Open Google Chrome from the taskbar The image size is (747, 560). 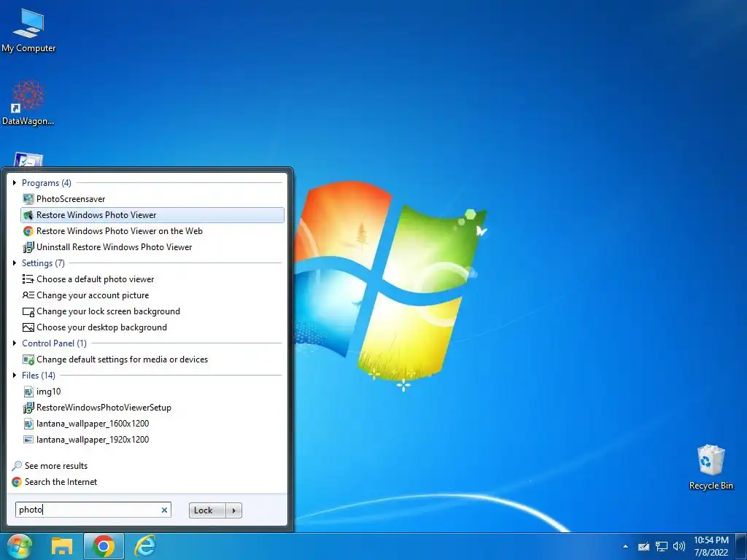[104, 546]
